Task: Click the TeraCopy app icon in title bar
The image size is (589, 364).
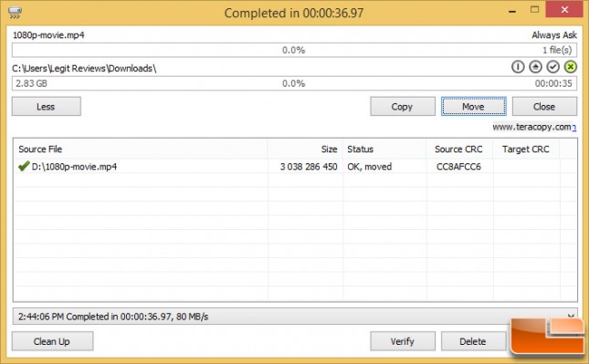Action: point(15,13)
